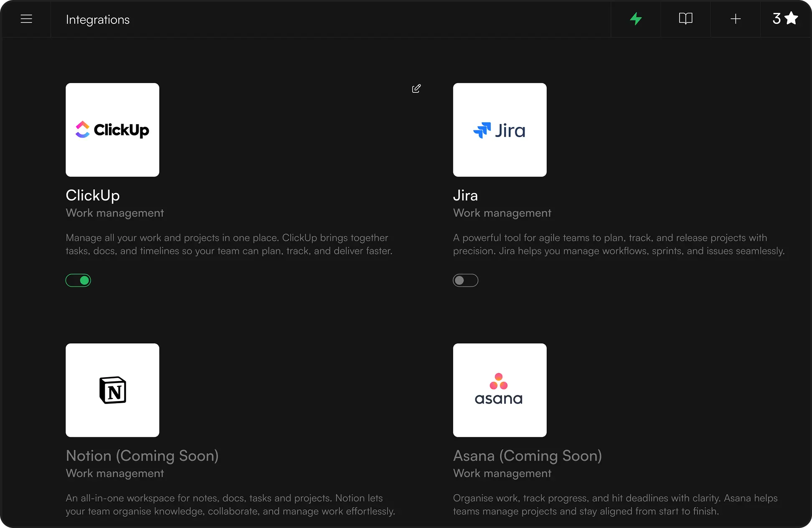Click Work management label under Jira
The image size is (812, 528).
(x=502, y=213)
